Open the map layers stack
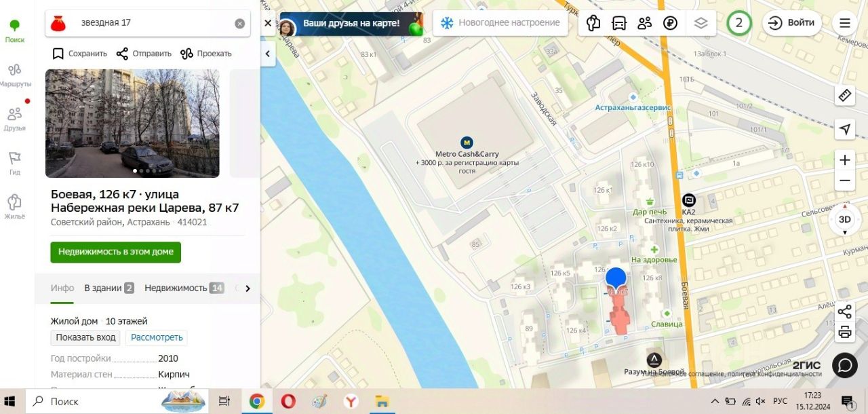 701,23
